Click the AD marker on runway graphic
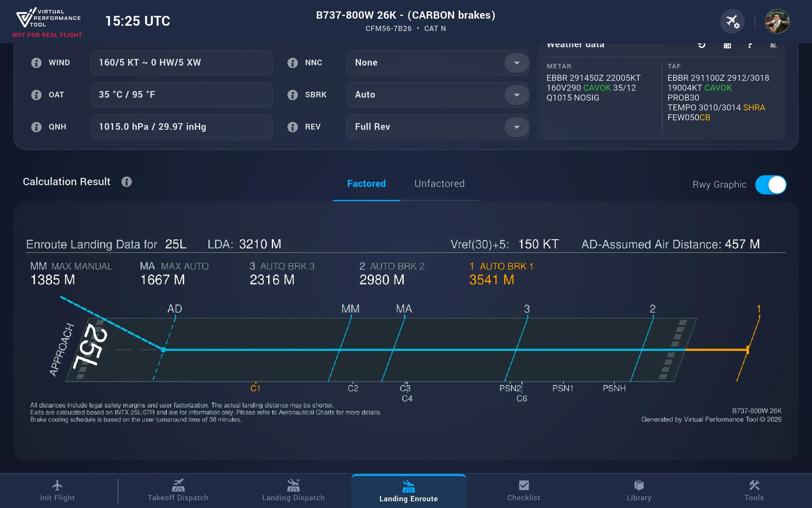 point(174,309)
